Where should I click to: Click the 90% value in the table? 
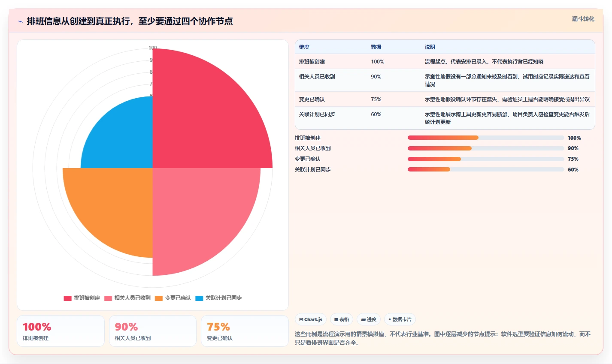(376, 77)
